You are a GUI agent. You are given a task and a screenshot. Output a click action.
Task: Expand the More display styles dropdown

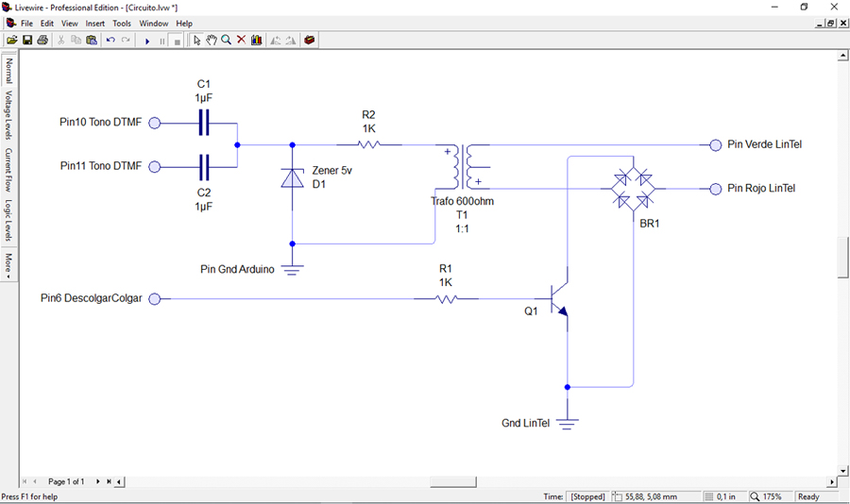pyautogui.click(x=8, y=265)
